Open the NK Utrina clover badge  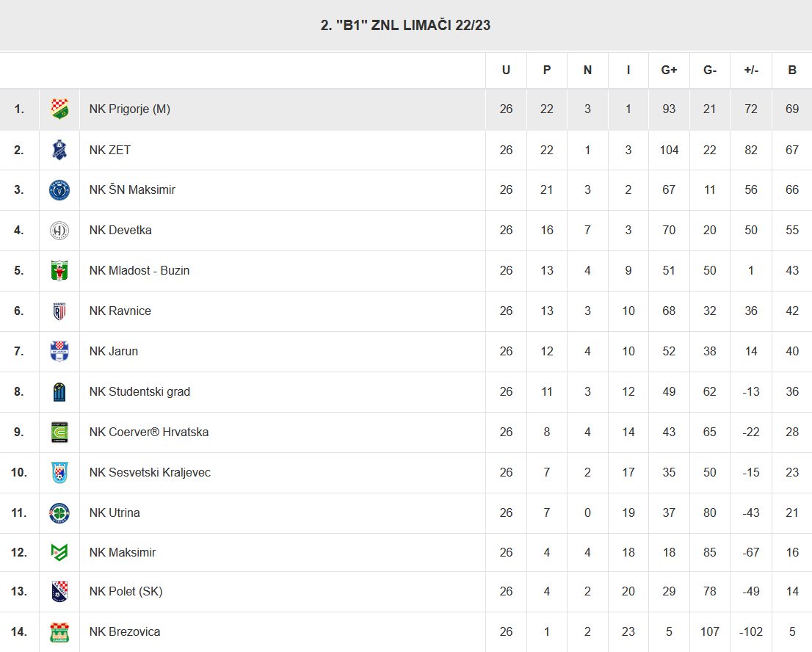click(x=59, y=512)
